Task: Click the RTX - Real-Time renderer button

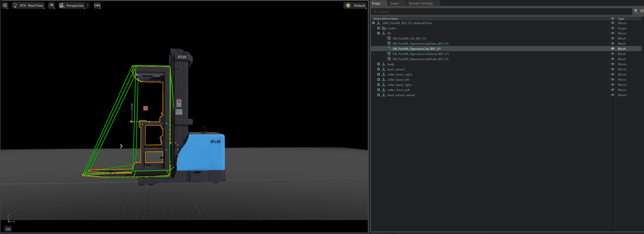Action: [x=28, y=5]
